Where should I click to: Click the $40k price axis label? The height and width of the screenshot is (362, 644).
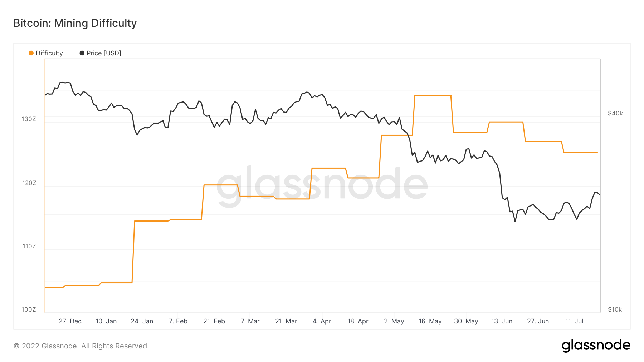coord(615,113)
